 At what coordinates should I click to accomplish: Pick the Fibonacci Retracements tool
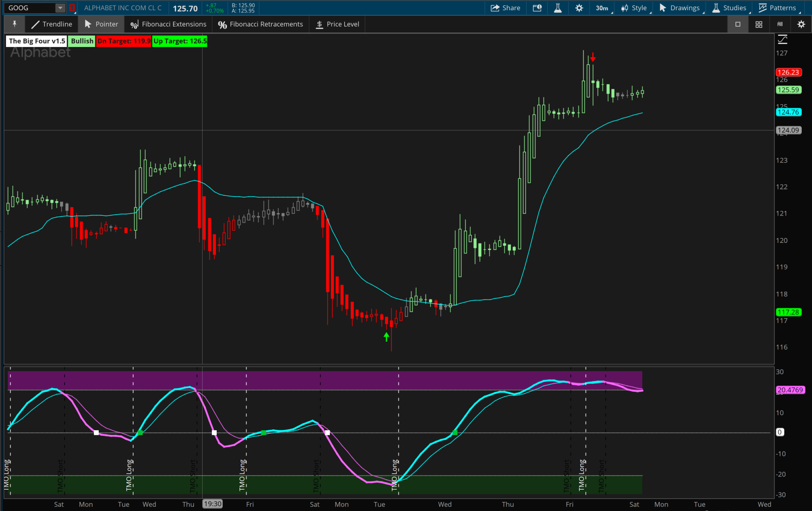(x=260, y=24)
